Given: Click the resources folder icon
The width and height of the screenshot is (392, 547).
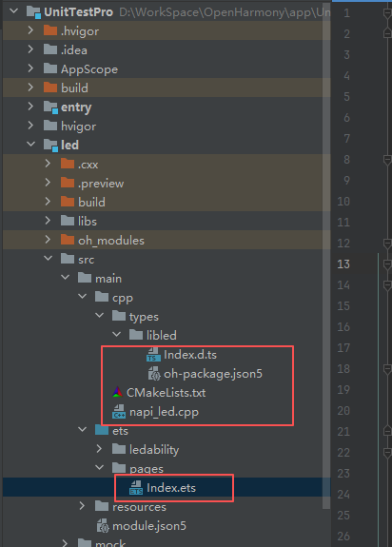Looking at the screenshot, I should [102, 506].
